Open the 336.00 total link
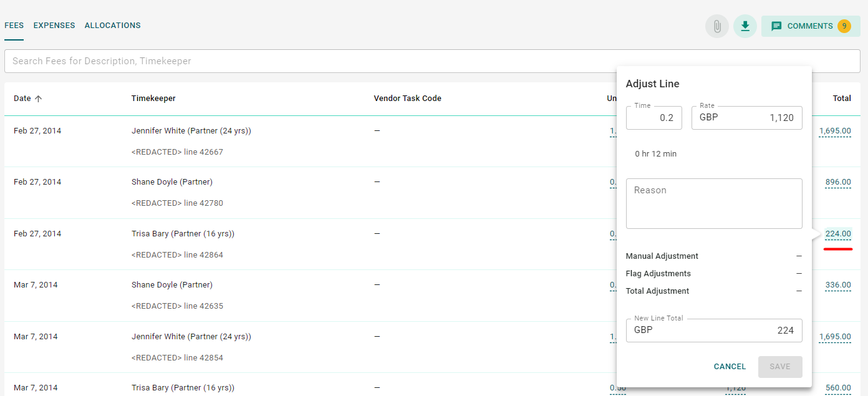 coord(838,285)
